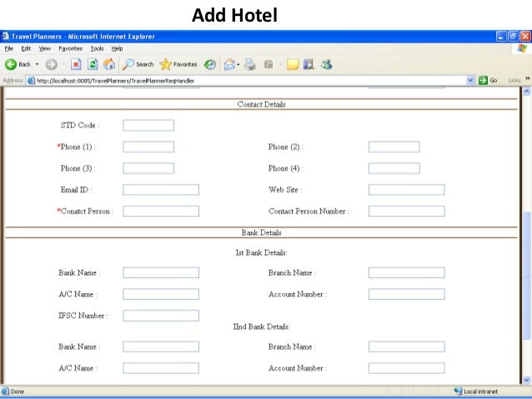The image size is (532, 399).
Task: Click the Links toolbar label
Action: point(513,80)
